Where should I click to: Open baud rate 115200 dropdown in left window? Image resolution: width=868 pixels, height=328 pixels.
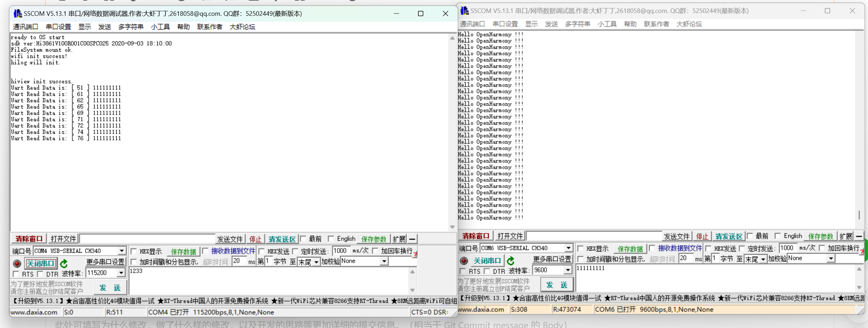tap(121, 273)
